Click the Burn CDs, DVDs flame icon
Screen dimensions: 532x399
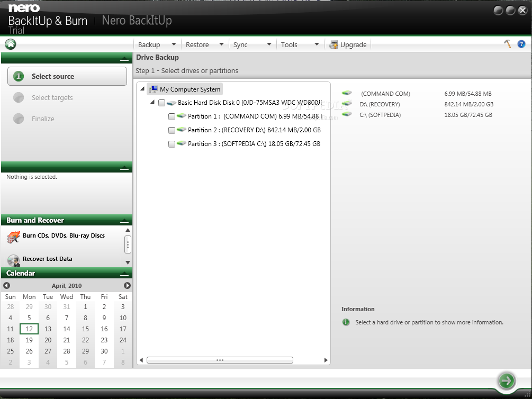click(14, 237)
